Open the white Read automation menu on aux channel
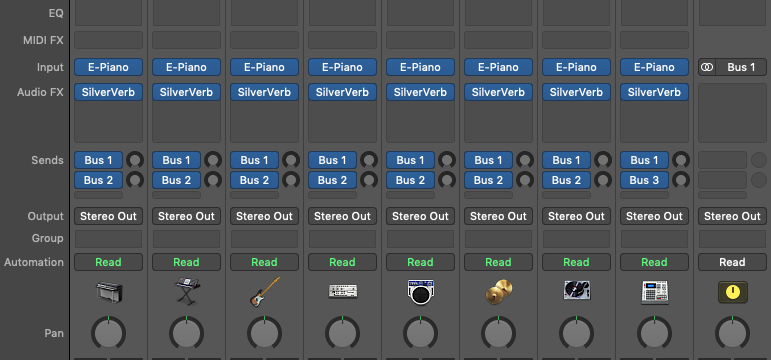771x360 pixels. [733, 262]
